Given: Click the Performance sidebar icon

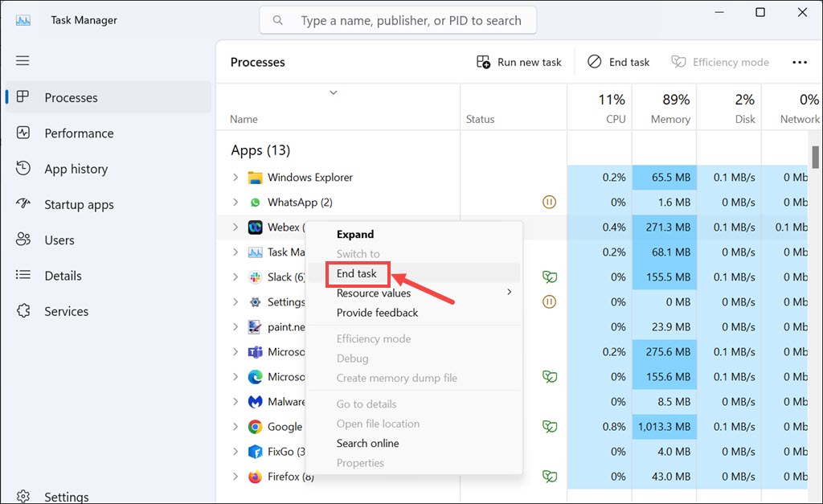Looking at the screenshot, I should (x=23, y=133).
